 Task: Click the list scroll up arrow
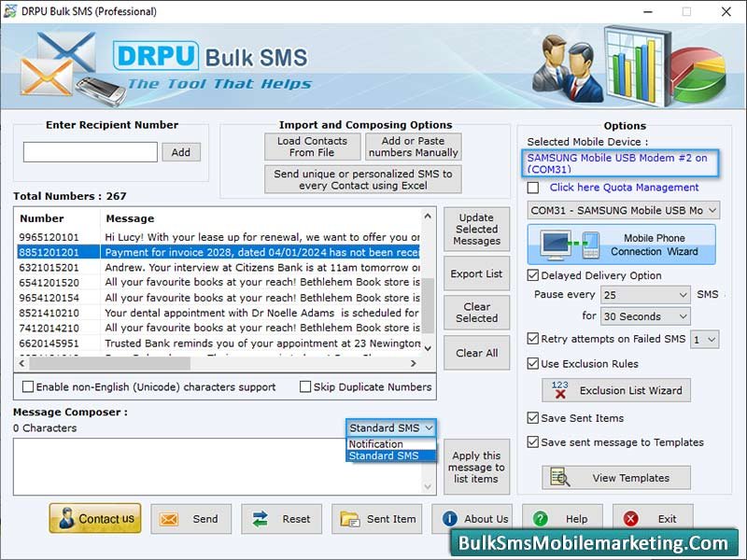click(x=428, y=217)
